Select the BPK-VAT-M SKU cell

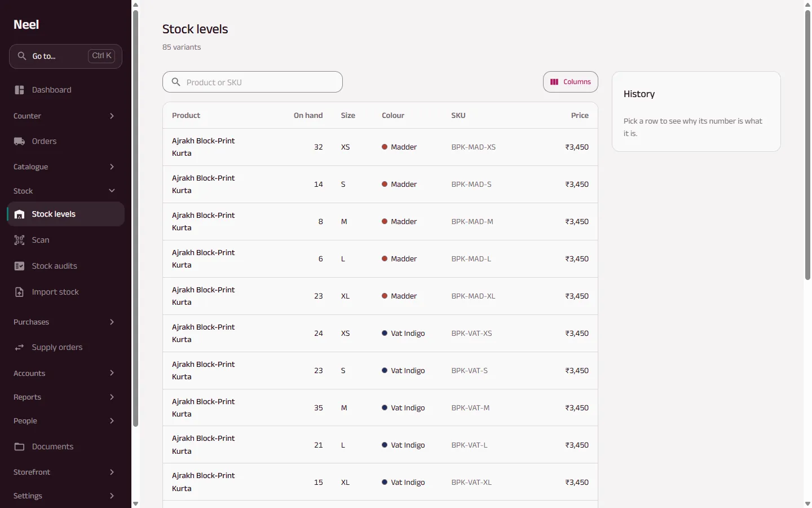470,408
